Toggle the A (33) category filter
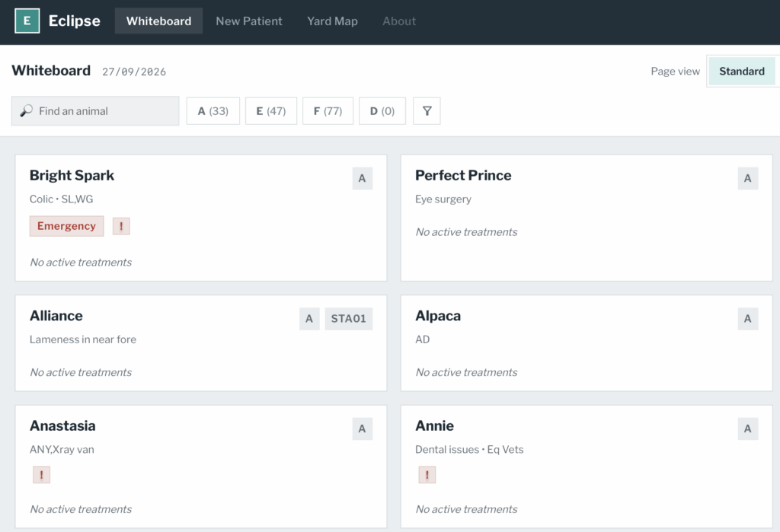780x532 pixels. click(x=213, y=111)
